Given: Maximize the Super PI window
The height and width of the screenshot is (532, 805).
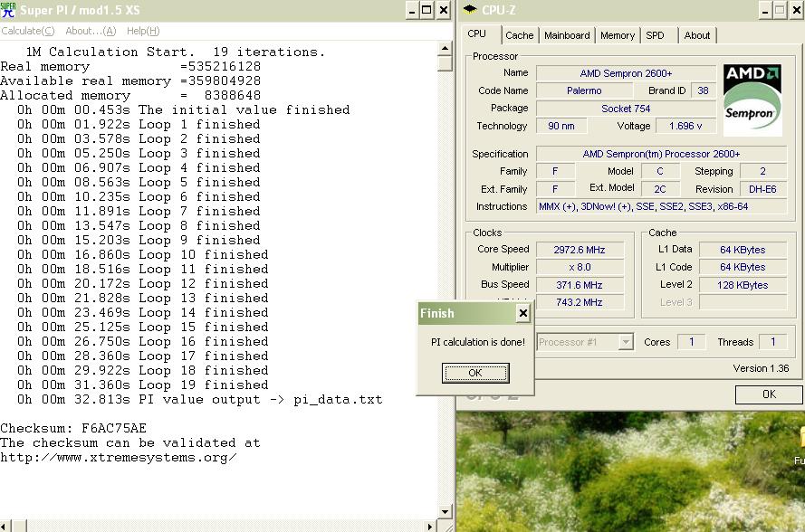Looking at the screenshot, I should (426, 10).
